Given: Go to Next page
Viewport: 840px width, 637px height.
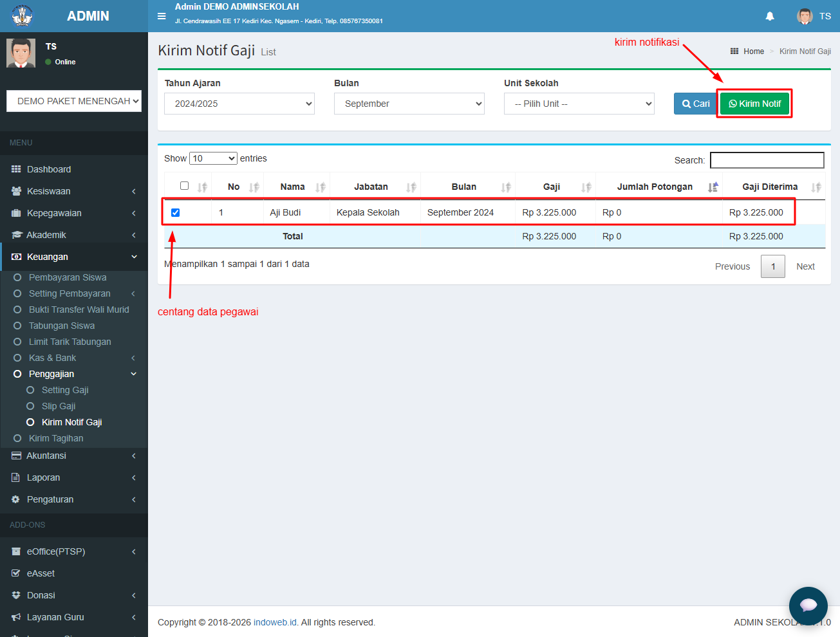Looking at the screenshot, I should [x=805, y=266].
